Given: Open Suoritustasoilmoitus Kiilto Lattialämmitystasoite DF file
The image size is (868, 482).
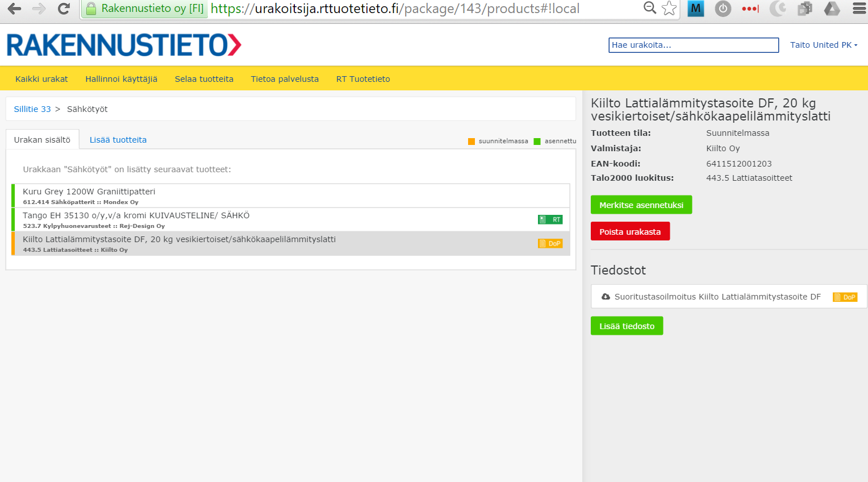Looking at the screenshot, I should click(x=717, y=297).
